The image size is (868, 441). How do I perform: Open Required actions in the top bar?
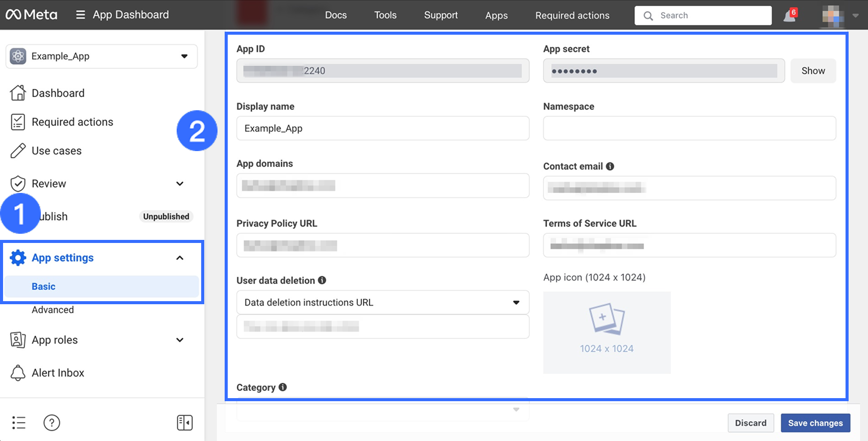(x=572, y=15)
